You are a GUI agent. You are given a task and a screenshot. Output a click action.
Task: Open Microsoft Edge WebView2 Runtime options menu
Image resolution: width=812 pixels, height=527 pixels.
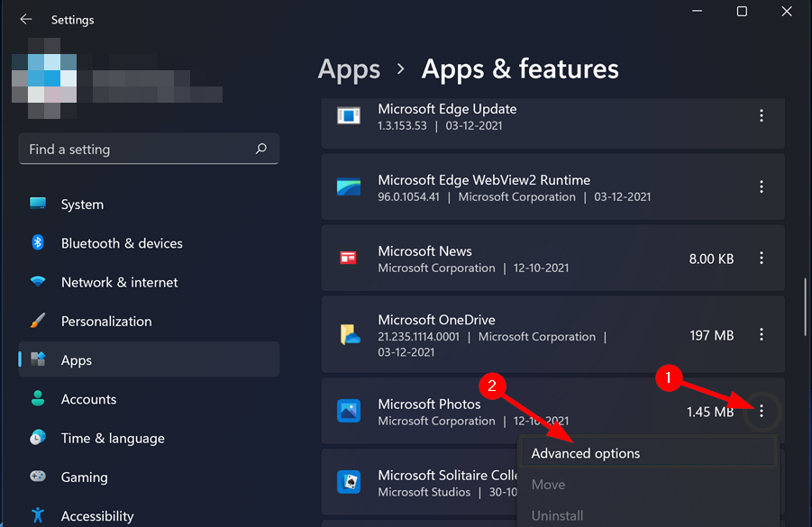point(762,186)
